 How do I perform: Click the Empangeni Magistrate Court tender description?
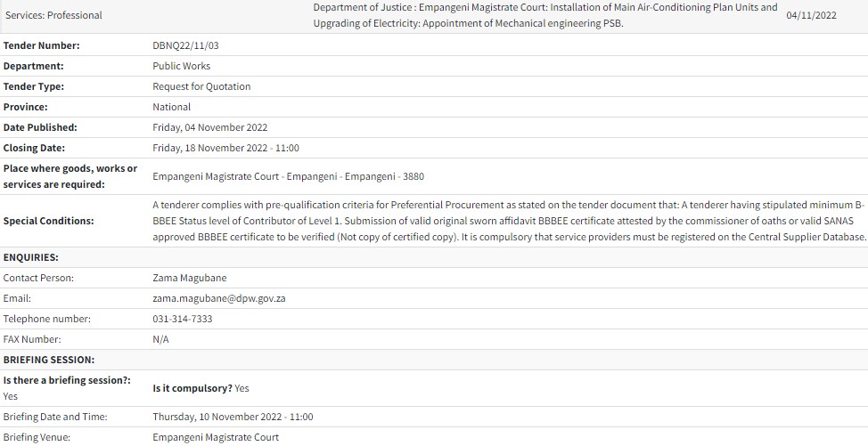pos(545,15)
